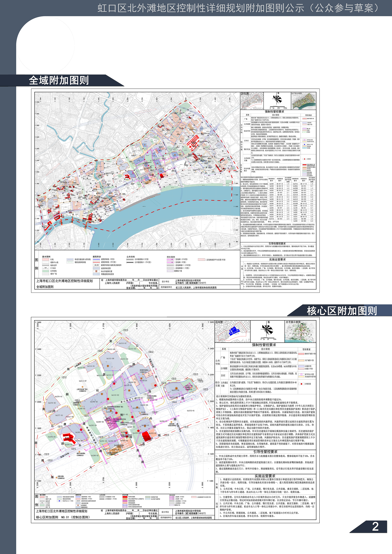Click the hk315-08 parcel label on the 核心区 map
The height and width of the screenshot is (554, 392).
(x=110, y=359)
